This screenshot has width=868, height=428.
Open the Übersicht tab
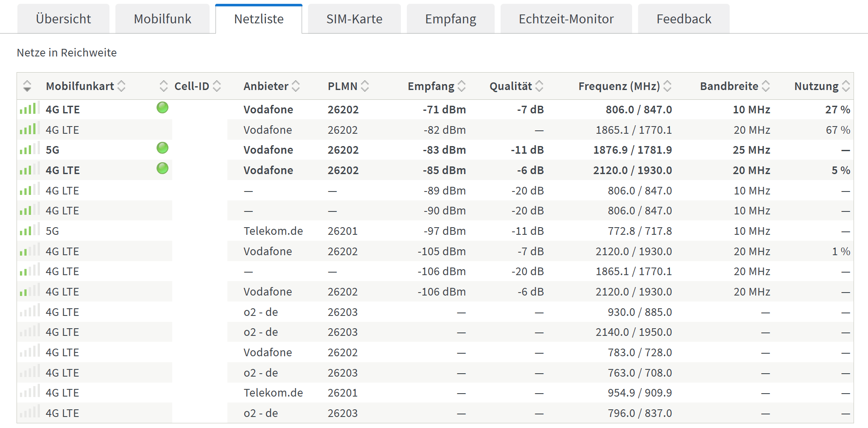63,19
